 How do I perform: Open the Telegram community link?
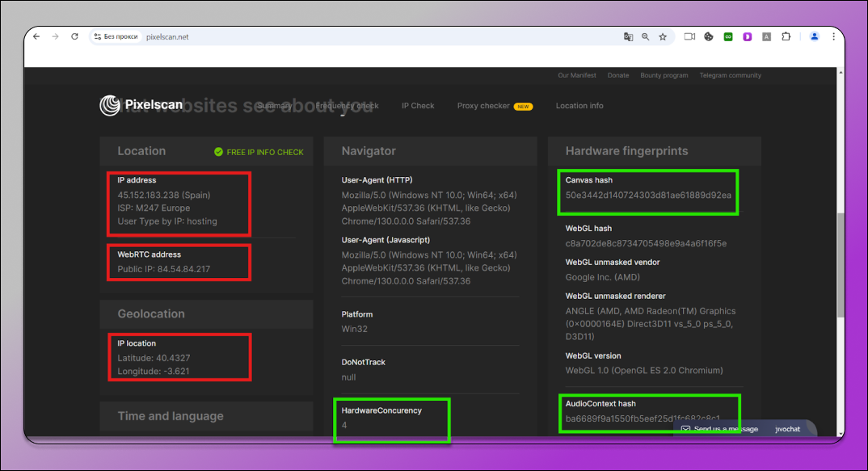pos(731,75)
